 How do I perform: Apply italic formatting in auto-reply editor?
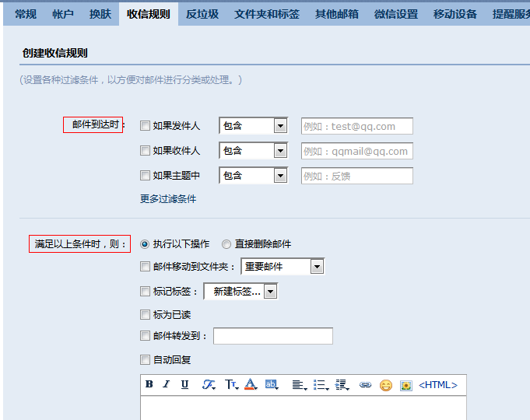point(167,384)
